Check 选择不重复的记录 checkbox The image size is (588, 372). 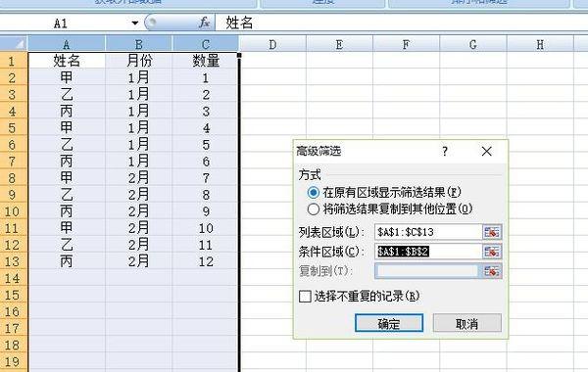(x=305, y=297)
